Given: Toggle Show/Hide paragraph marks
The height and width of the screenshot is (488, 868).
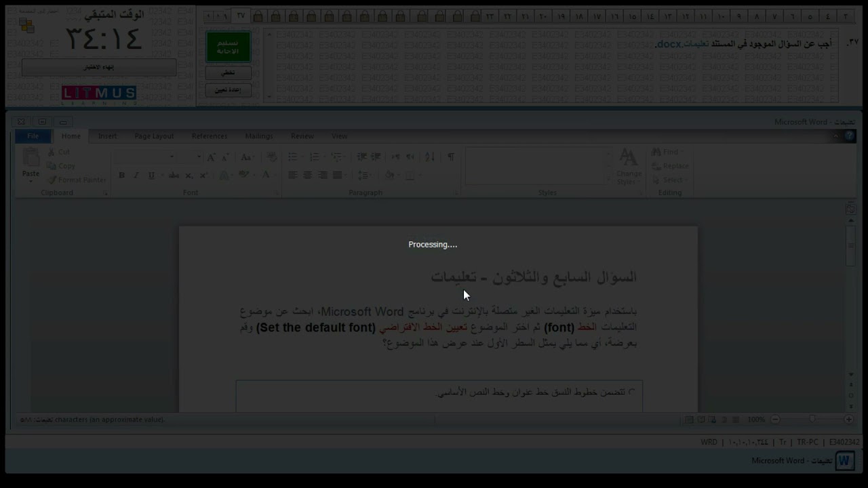Looking at the screenshot, I should [451, 157].
